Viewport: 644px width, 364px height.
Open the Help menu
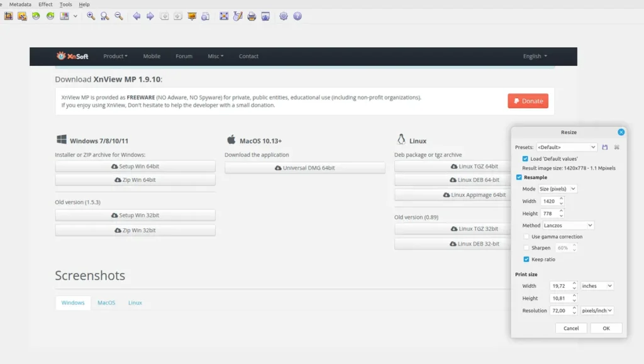click(84, 4)
